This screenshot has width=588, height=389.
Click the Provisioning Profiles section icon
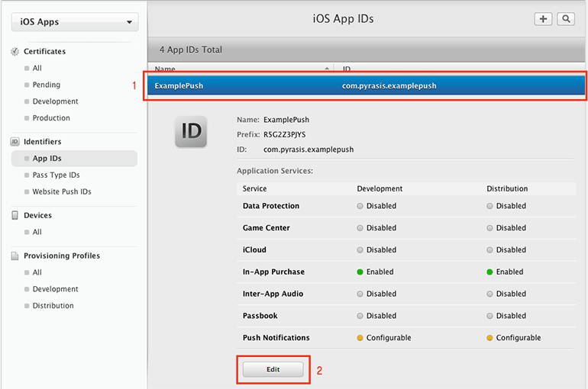coord(15,256)
